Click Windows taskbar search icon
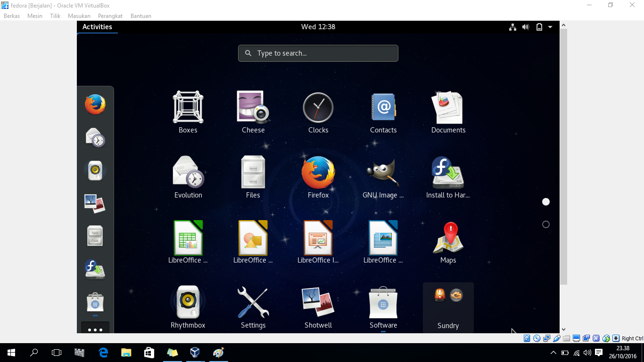This screenshot has width=644, height=362. [34, 353]
